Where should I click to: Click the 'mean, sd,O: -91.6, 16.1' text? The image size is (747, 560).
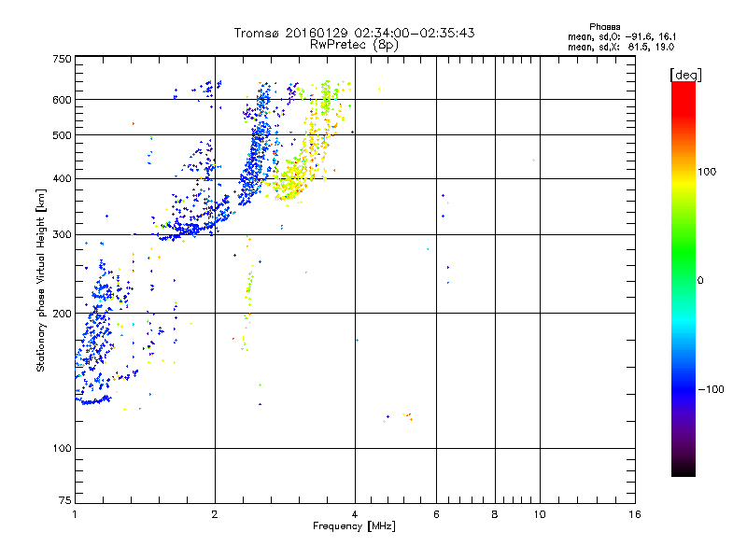pyautogui.click(x=622, y=36)
